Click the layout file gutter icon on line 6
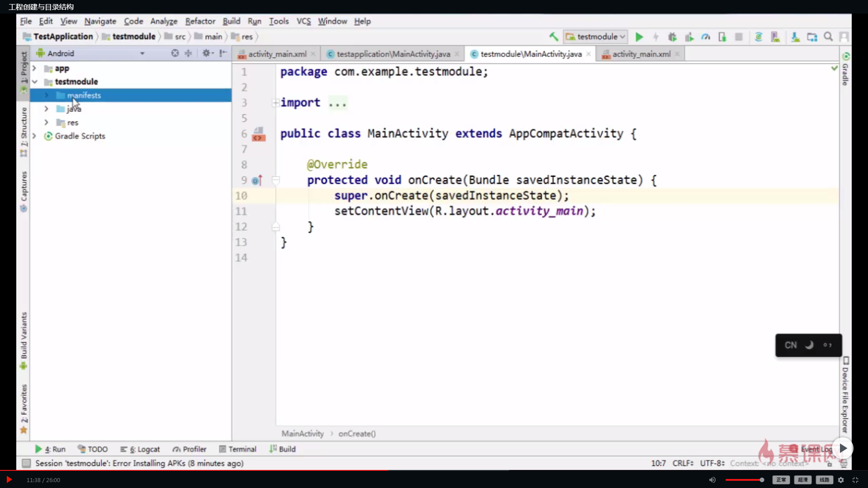Viewport: 868px width, 488px height. 259,134
